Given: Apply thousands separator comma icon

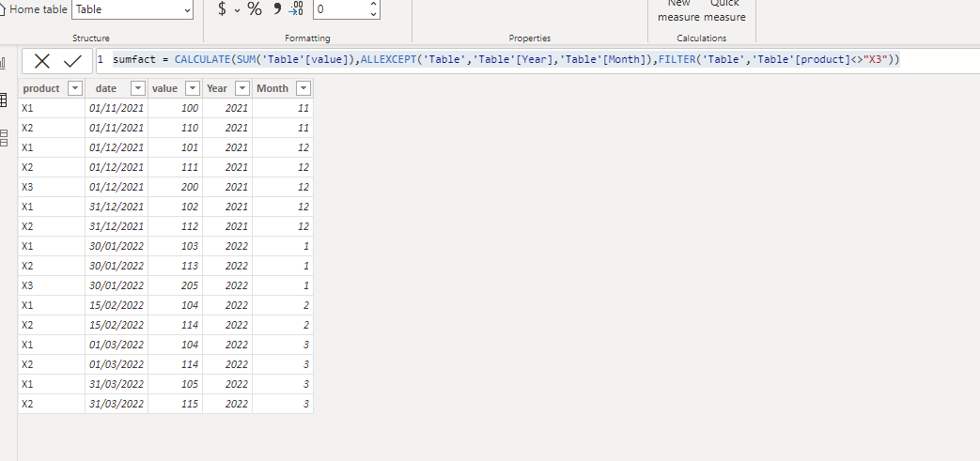Looking at the screenshot, I should [x=277, y=8].
